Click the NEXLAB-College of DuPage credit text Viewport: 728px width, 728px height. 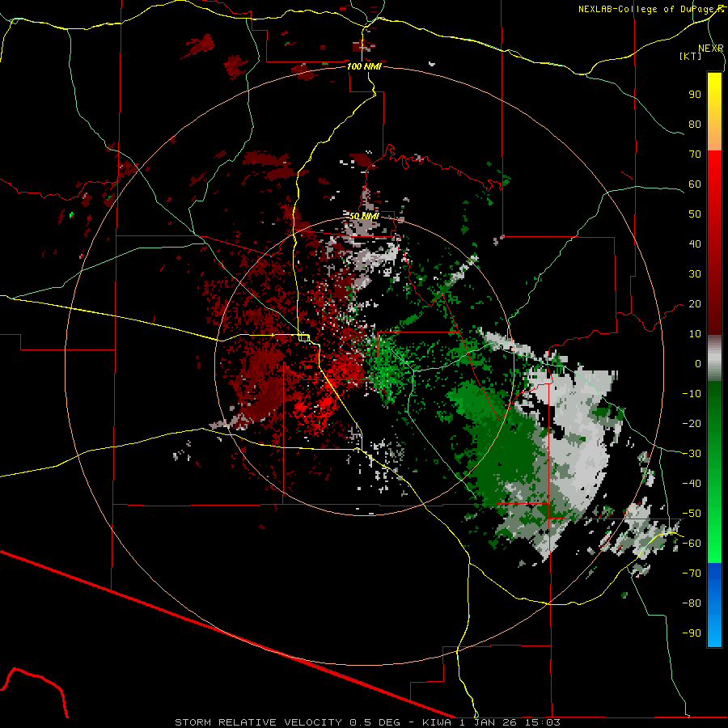[650, 9]
